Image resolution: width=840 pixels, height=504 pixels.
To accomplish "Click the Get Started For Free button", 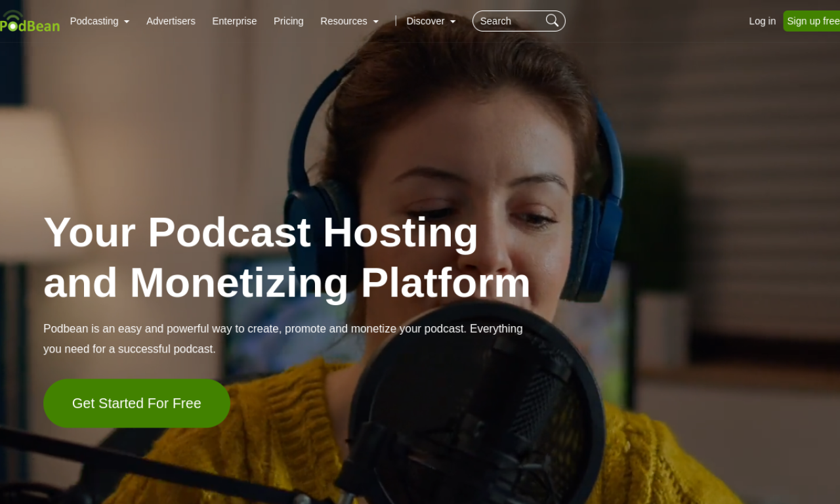I will click(136, 403).
